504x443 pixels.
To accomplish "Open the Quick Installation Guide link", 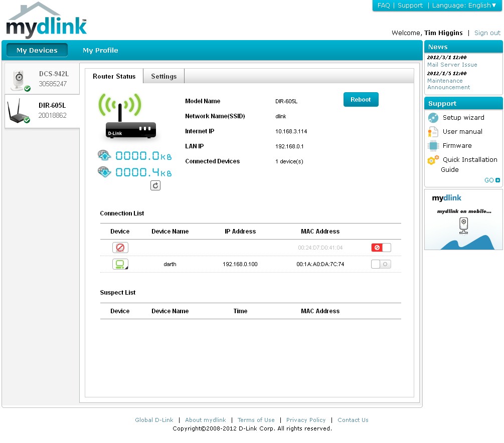I will point(469,164).
